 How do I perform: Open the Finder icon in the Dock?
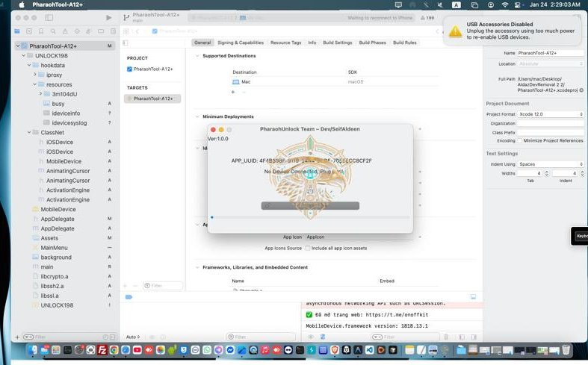[x=33, y=350]
